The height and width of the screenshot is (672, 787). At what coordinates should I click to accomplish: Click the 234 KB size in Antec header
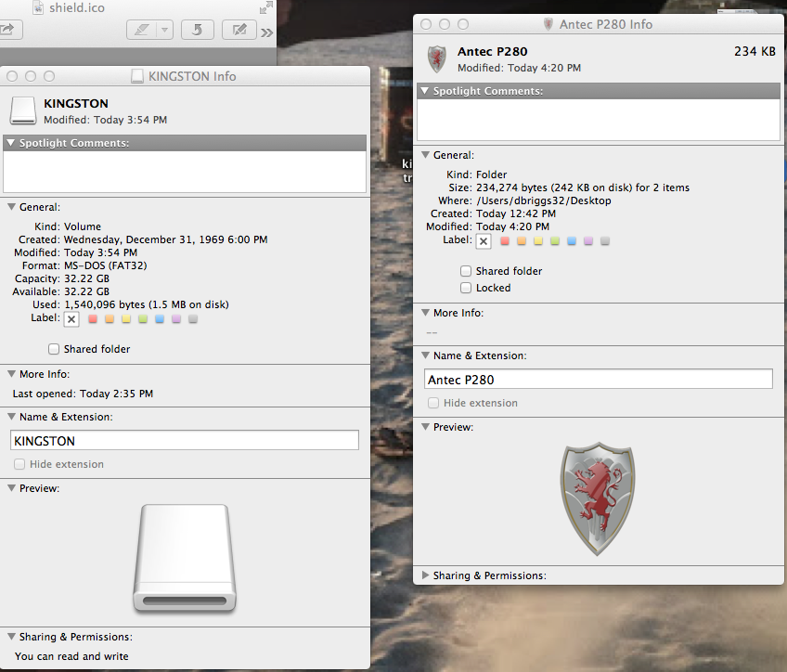755,51
